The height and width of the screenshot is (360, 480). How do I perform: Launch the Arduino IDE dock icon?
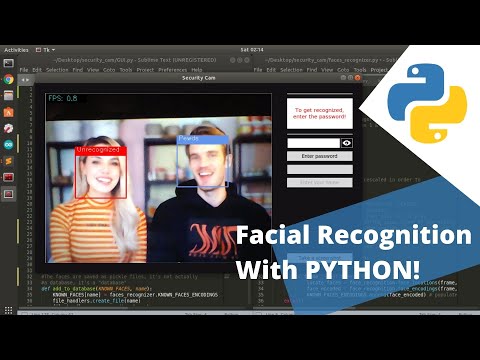click(x=8, y=145)
